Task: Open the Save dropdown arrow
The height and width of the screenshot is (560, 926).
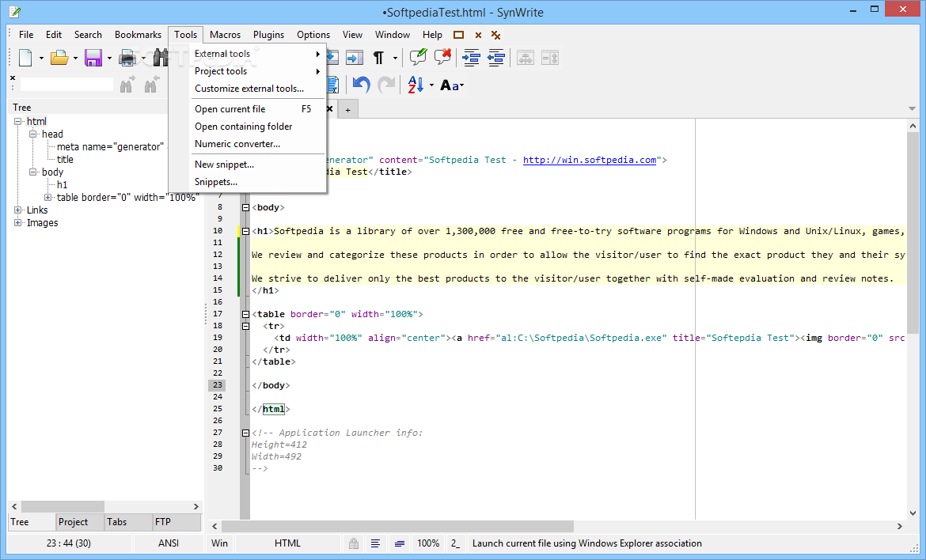Action: pyautogui.click(x=109, y=59)
